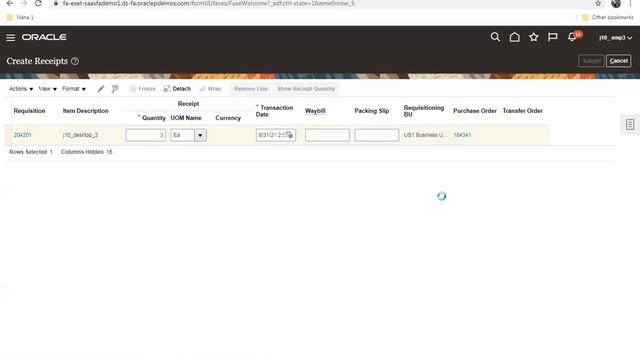Screen dimensions: 640x360
Task: Open requisition 204201 link
Action: click(22, 135)
